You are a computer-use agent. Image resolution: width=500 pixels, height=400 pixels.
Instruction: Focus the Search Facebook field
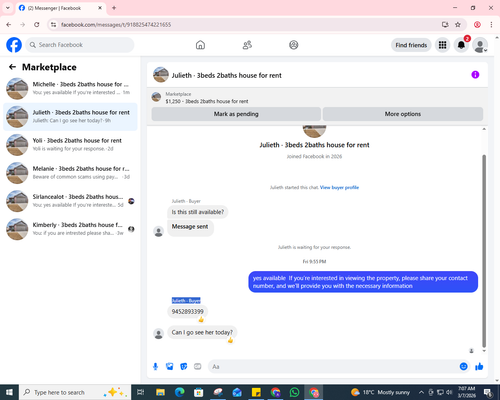(x=80, y=45)
